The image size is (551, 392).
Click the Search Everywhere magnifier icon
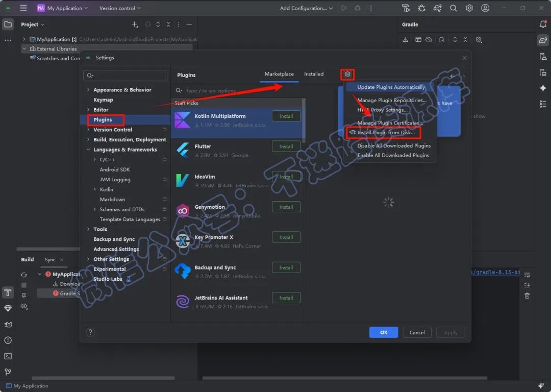coord(454,8)
